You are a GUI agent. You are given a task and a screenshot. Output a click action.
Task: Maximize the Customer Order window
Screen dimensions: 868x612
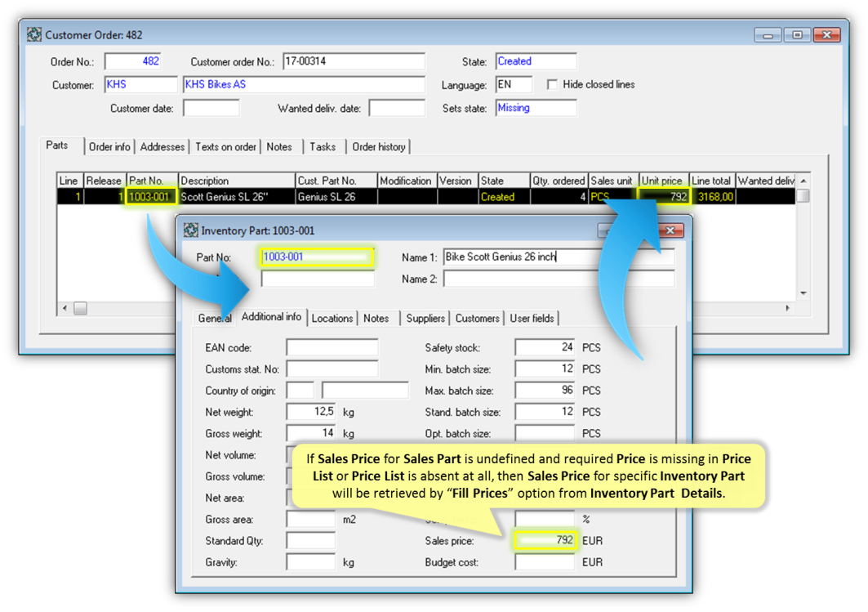pos(797,35)
